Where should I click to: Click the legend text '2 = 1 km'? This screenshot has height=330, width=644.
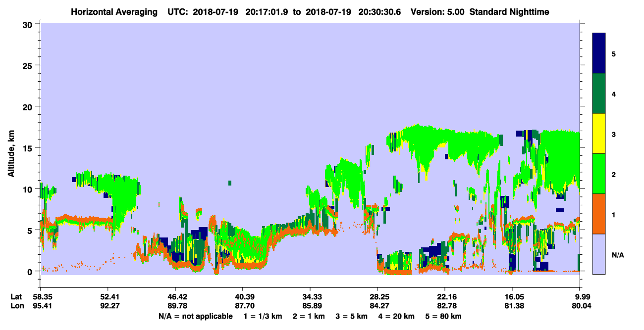click(x=309, y=316)
